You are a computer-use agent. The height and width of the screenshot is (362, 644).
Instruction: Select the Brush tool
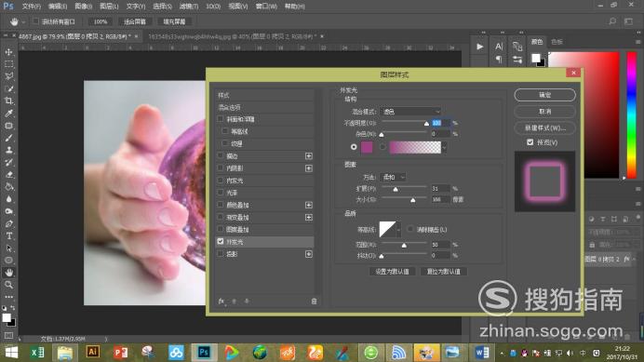click(8, 138)
